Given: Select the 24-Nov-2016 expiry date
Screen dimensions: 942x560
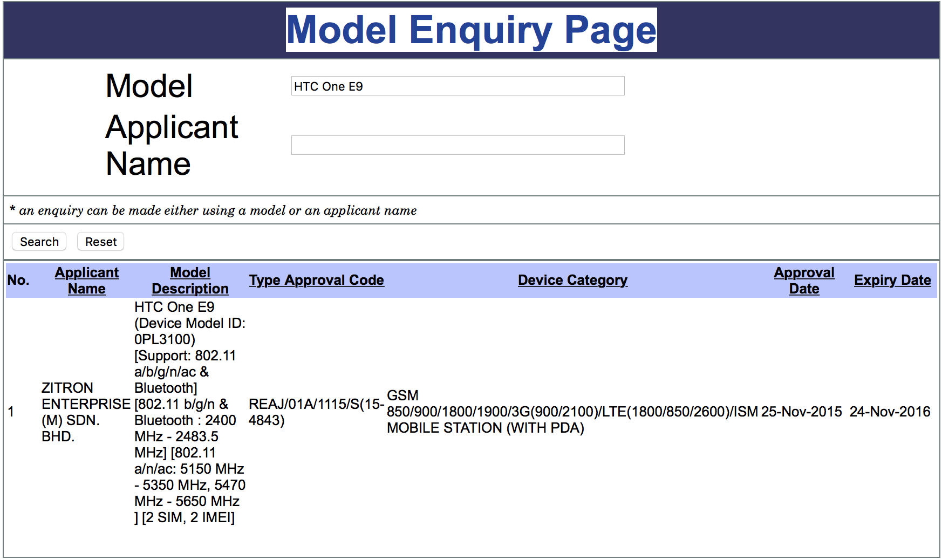Looking at the screenshot, I should pos(890,412).
